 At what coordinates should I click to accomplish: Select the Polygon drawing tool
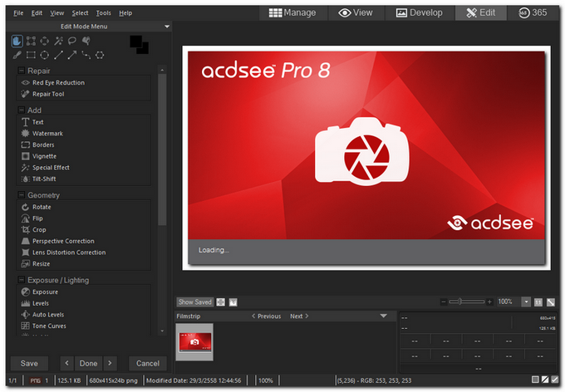pyautogui.click(x=100, y=55)
